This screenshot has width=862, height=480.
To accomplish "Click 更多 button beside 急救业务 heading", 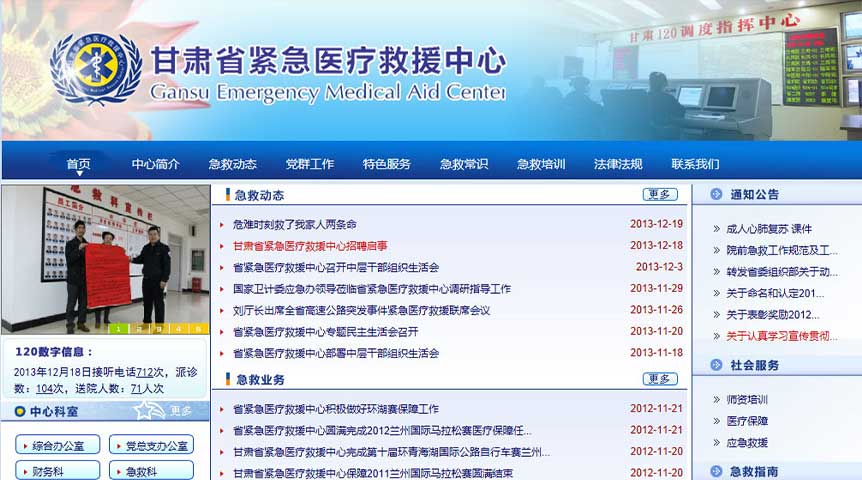I will point(660,379).
